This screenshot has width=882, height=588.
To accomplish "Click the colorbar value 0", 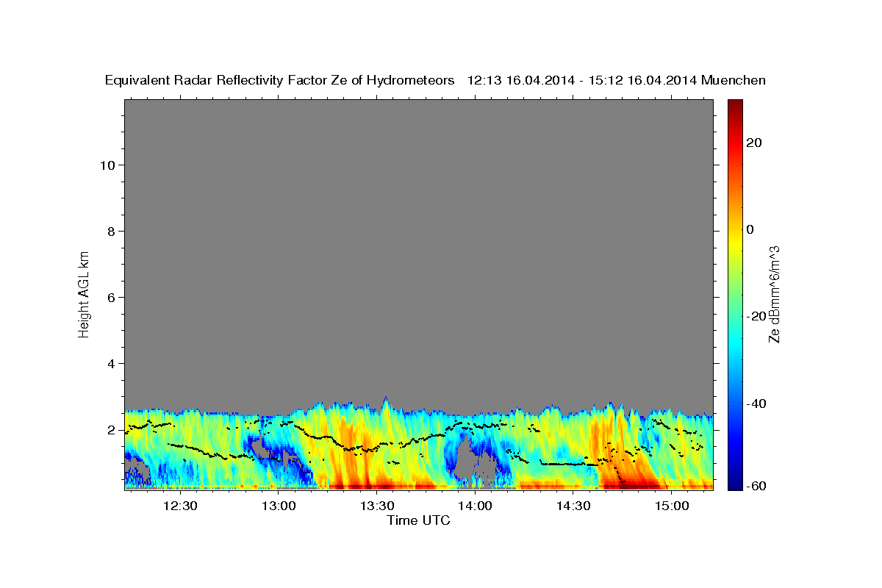I will (750, 229).
